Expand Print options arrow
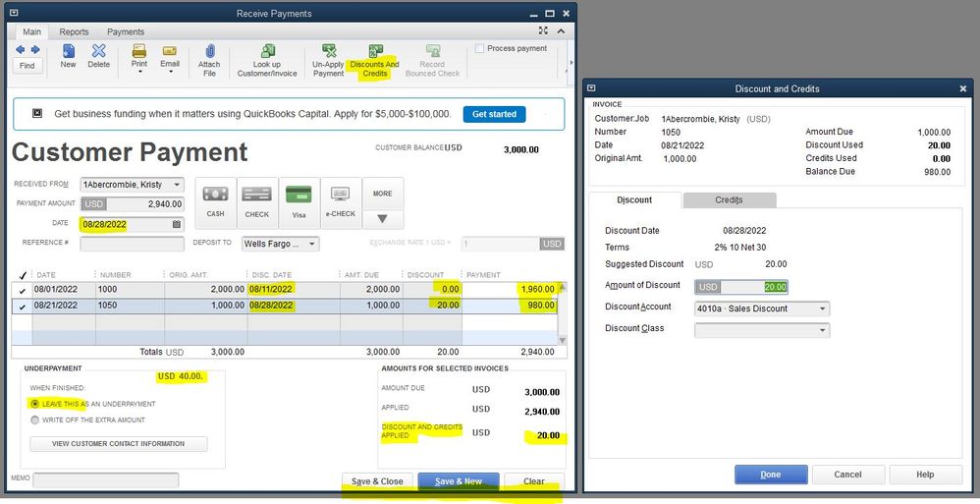 point(139,72)
